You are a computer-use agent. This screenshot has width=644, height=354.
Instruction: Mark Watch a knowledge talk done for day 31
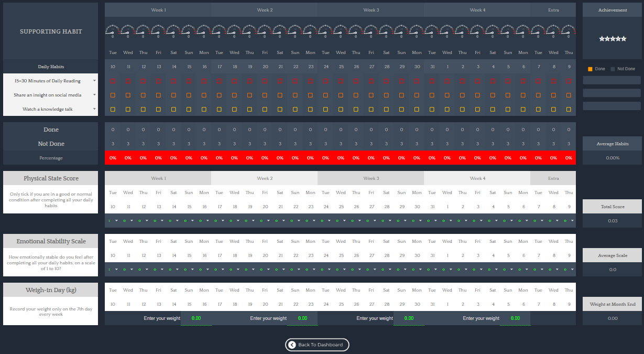432,110
